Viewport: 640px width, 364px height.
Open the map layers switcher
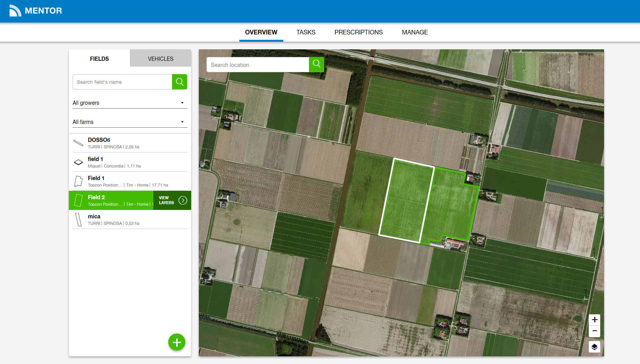click(x=595, y=347)
